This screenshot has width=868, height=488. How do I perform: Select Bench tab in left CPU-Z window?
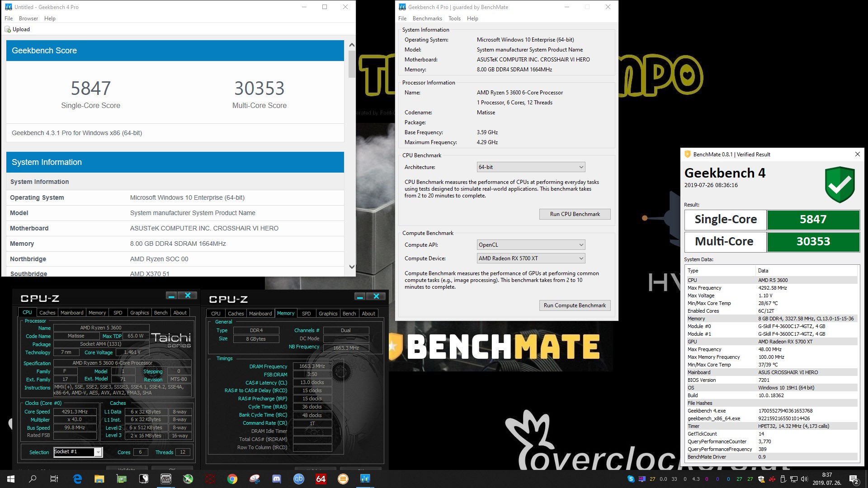[160, 313]
